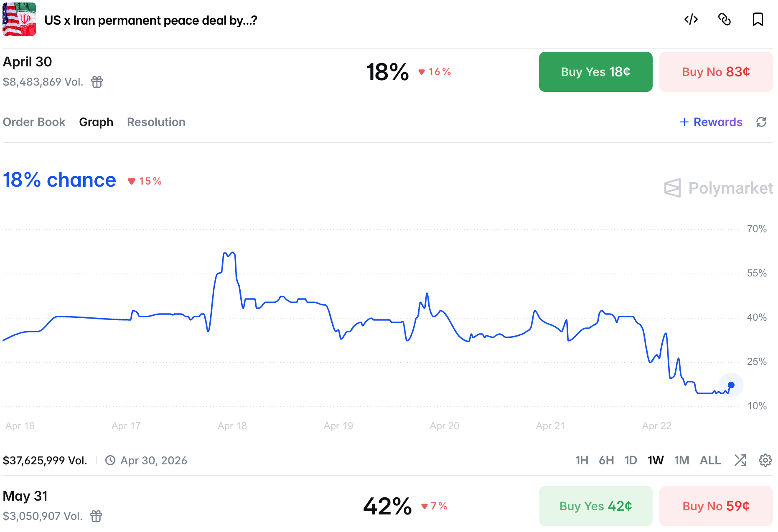
Task: Click the gift icon beside April 30 volume
Action: point(97,82)
